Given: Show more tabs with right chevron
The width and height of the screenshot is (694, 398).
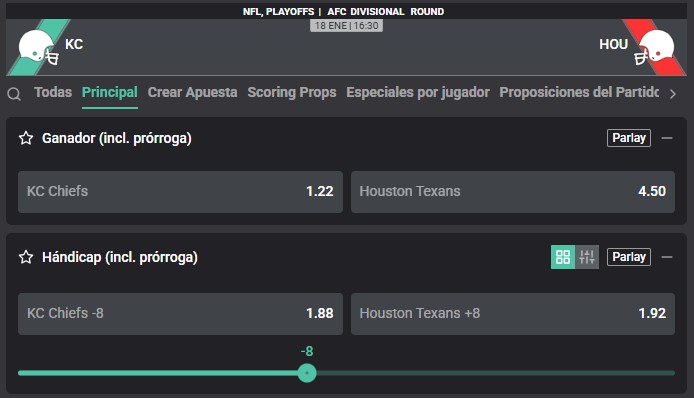Looking at the screenshot, I should [x=673, y=94].
